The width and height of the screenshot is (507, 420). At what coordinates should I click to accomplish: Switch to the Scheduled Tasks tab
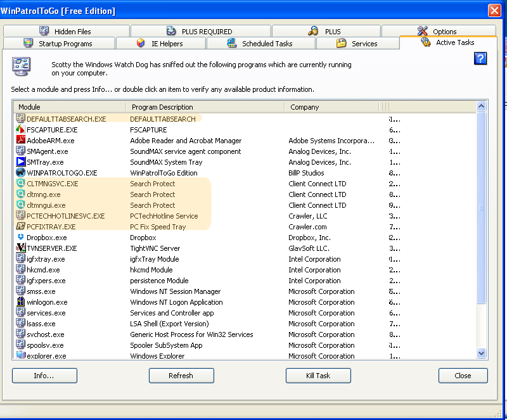click(x=260, y=44)
